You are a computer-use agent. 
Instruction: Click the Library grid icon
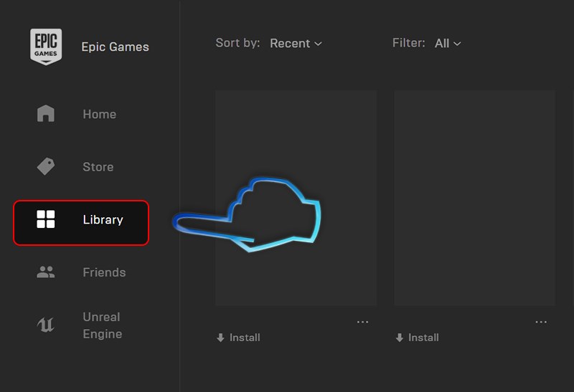pos(46,219)
